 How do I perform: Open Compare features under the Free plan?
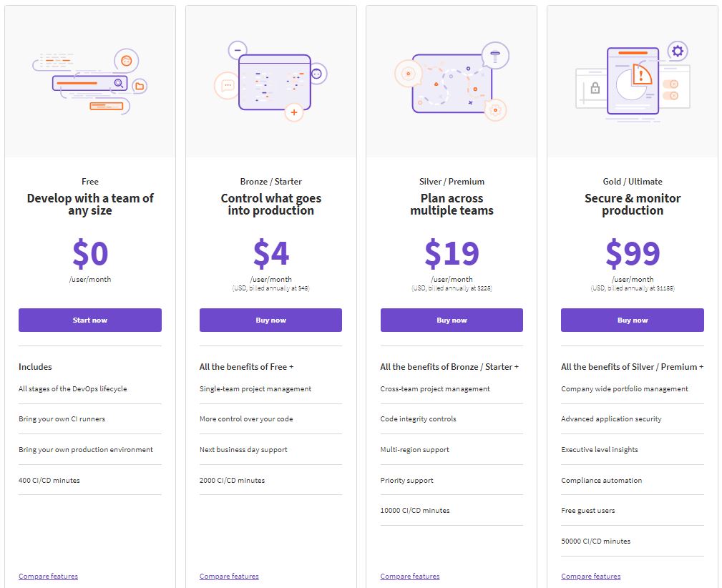click(48, 577)
